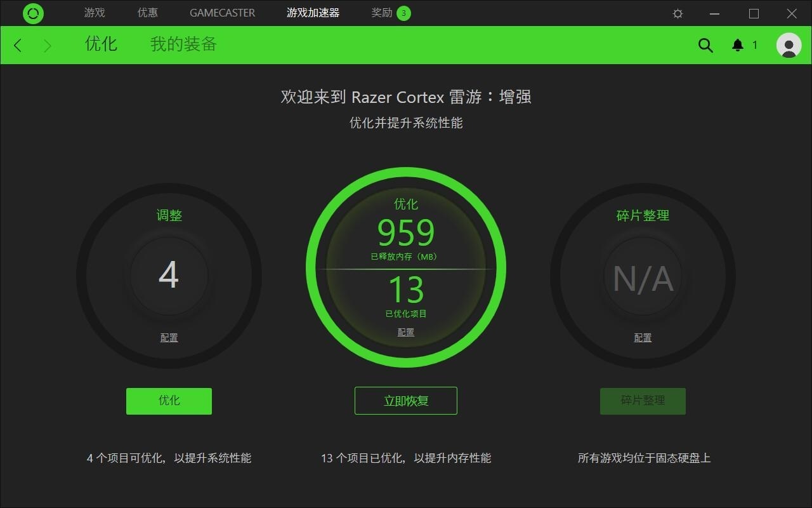This screenshot has width=812, height=508.
Task: Open search with the magnifier icon
Action: click(705, 45)
